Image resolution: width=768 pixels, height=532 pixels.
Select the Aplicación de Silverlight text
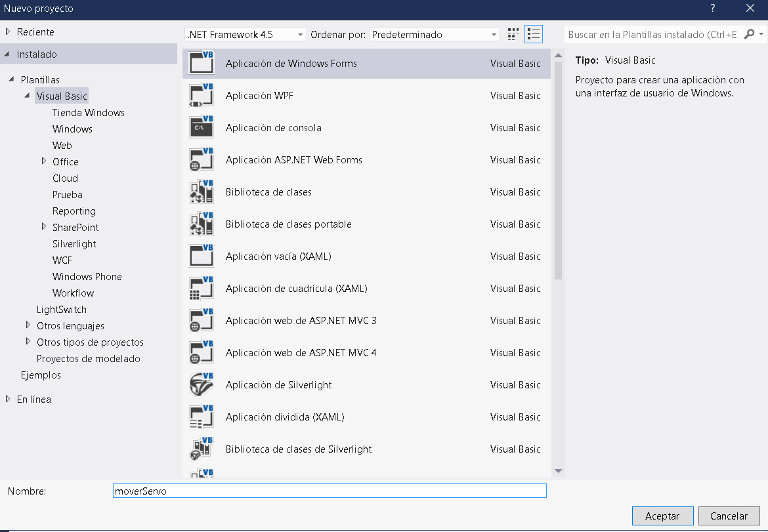click(278, 385)
